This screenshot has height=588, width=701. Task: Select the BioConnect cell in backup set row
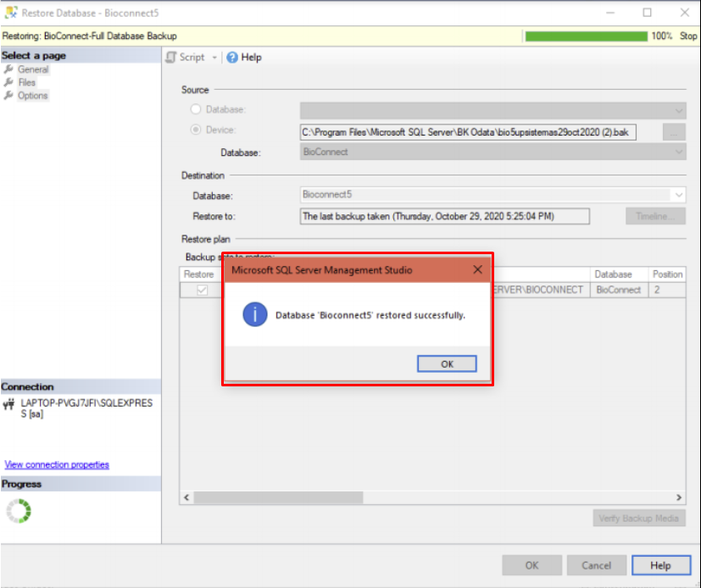619,290
